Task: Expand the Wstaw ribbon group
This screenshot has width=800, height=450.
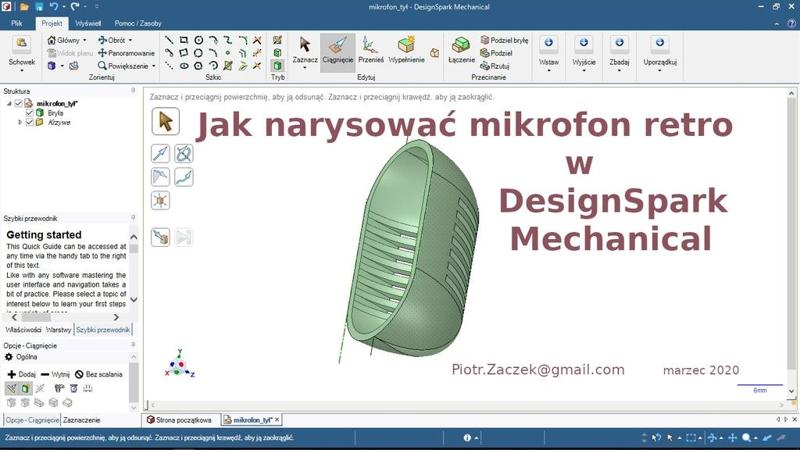Action: pos(548,54)
